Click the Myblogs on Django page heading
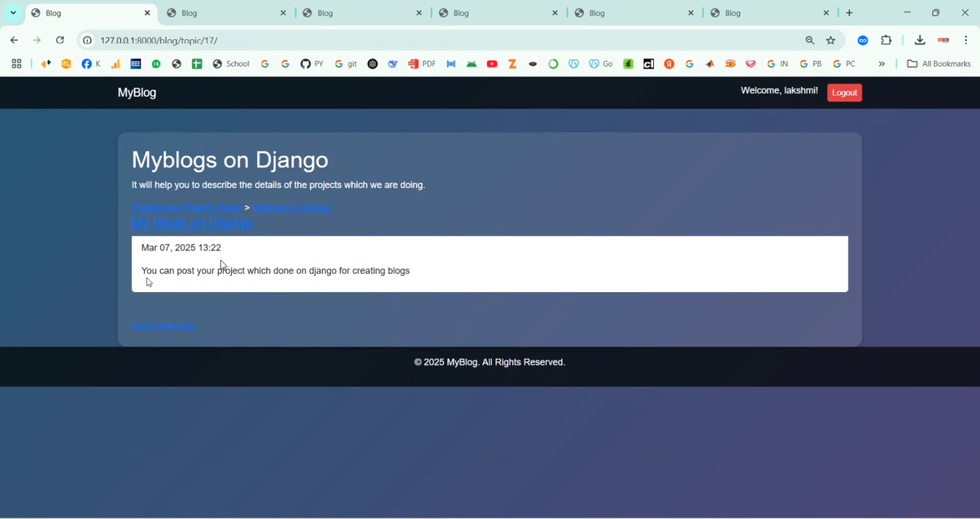980x519 pixels. pyautogui.click(x=230, y=160)
